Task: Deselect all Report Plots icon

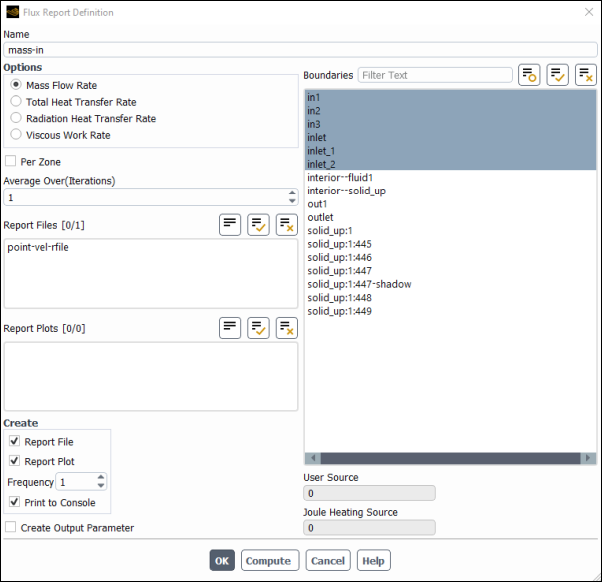Action: coord(287,328)
